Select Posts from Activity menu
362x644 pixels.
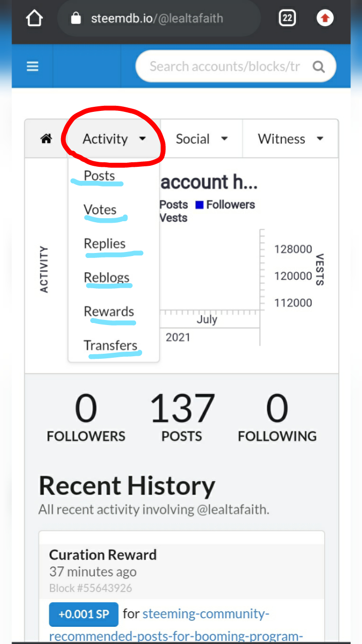click(99, 176)
